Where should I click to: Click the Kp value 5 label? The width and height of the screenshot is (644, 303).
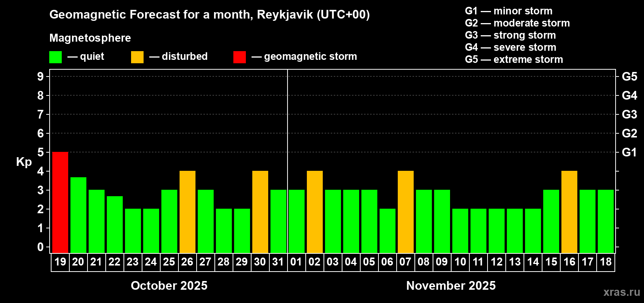click(41, 152)
